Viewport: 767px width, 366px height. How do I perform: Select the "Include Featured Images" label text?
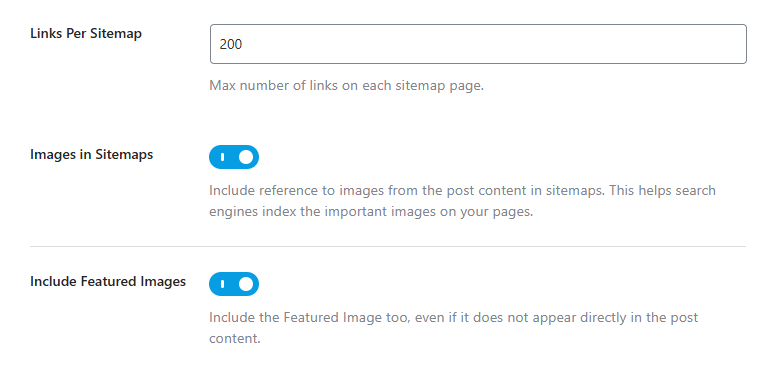click(x=108, y=282)
